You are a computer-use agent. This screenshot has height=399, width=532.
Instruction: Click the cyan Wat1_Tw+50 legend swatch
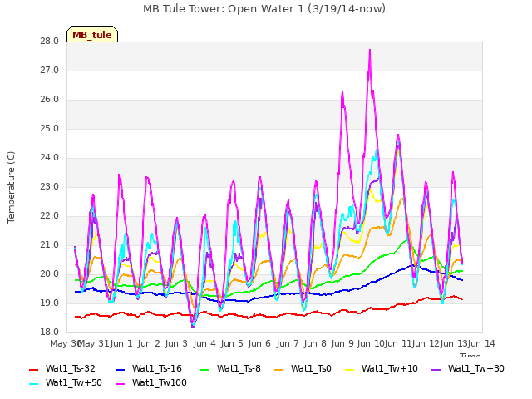(x=33, y=384)
